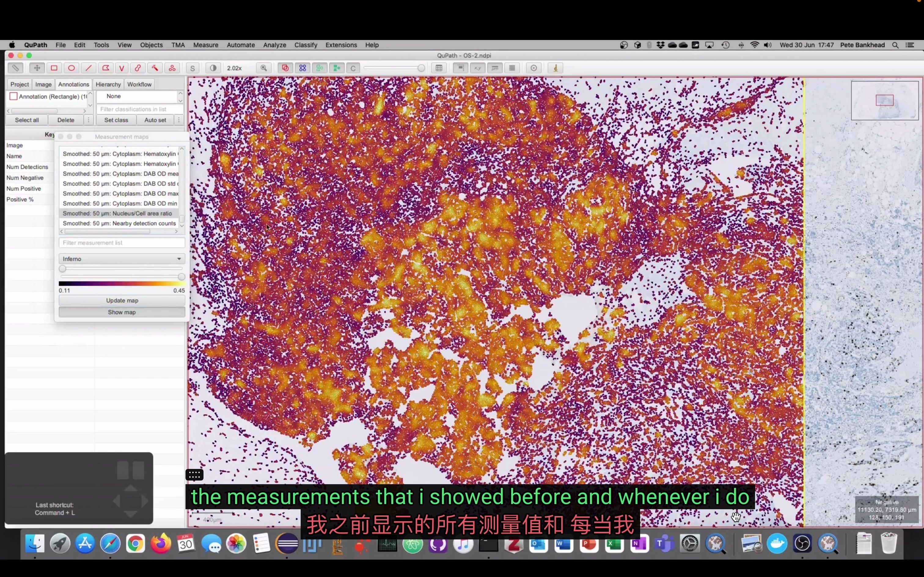
Task: Enable the Annotation (Rectangle) checkbox
Action: [13, 96]
